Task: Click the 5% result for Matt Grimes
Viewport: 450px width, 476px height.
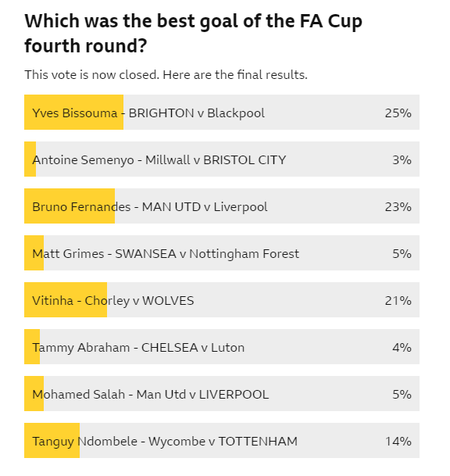Action: point(402,253)
